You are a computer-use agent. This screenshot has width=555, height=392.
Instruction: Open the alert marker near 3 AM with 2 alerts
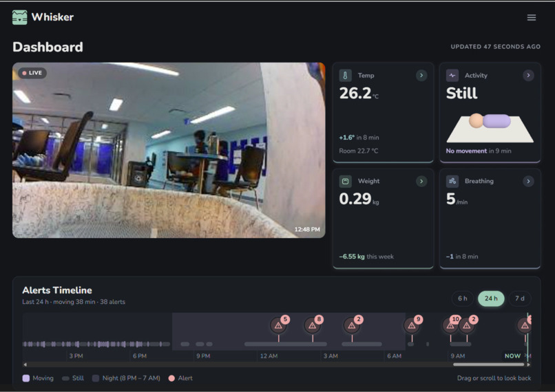pyautogui.click(x=352, y=325)
